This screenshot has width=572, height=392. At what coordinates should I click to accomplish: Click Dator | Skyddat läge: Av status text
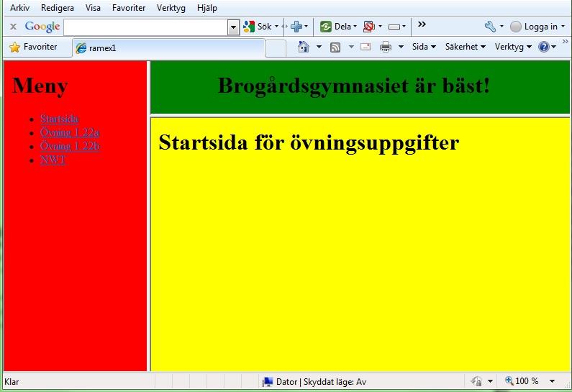tap(321, 382)
